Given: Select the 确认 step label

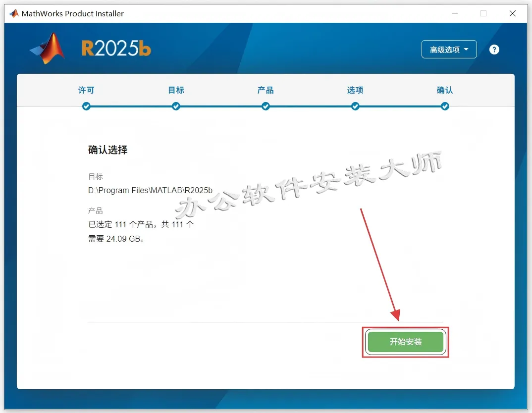Looking at the screenshot, I should 445,90.
